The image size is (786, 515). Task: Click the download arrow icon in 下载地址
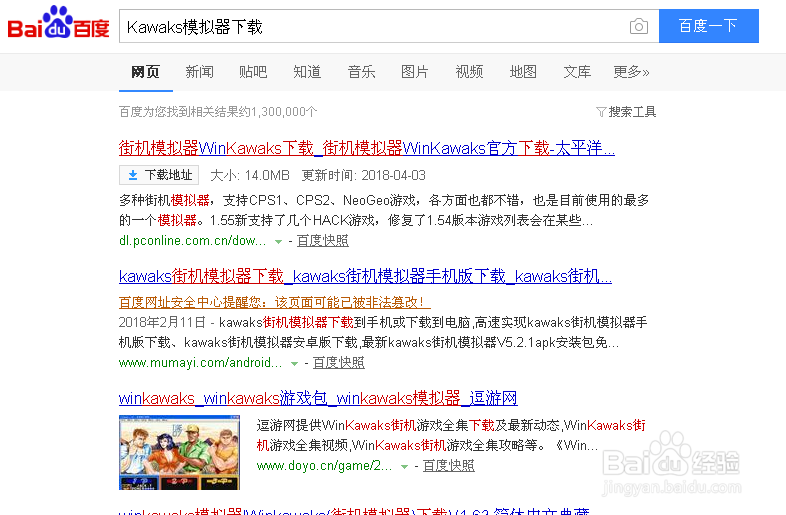pos(132,175)
